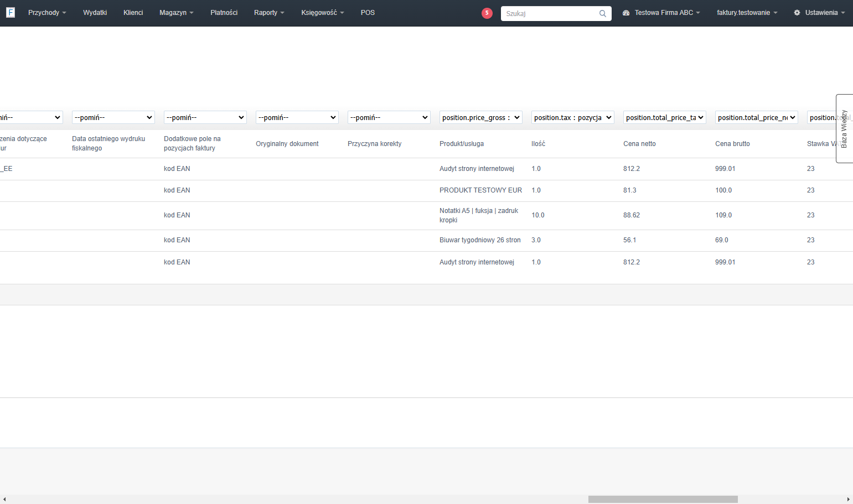Screen dimensions: 853x504
Task: Click the Produkt/usługa column header
Action: click(462, 144)
